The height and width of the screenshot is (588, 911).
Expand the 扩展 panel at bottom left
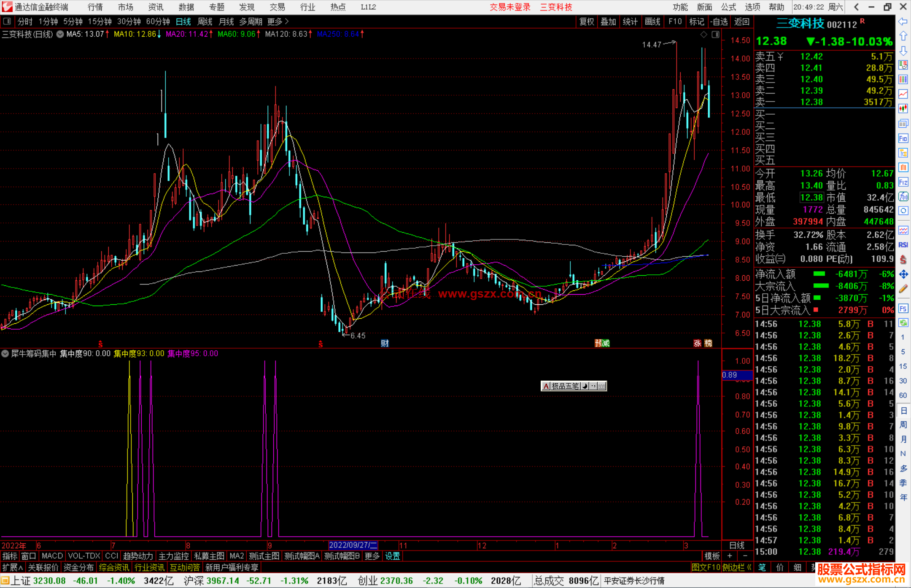(12, 567)
